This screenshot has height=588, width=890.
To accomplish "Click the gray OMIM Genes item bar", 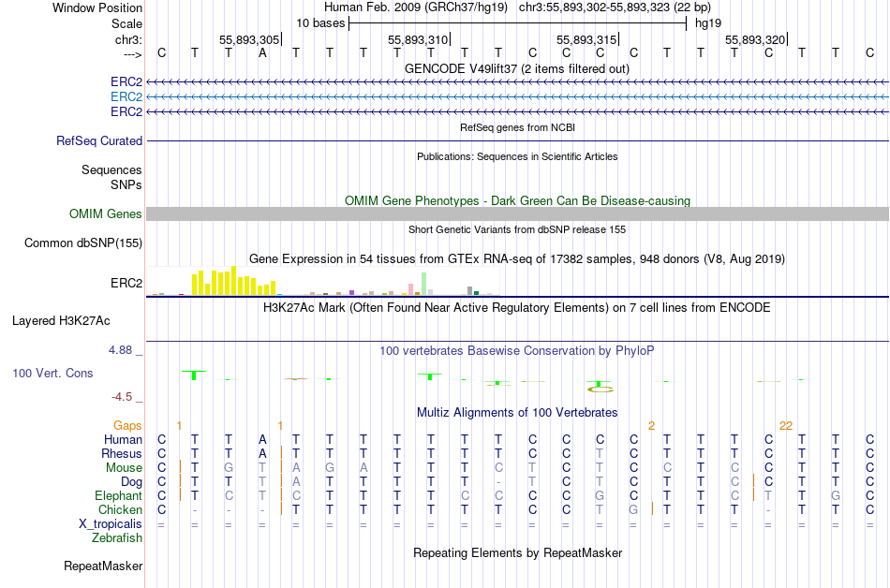I will click(x=517, y=213).
